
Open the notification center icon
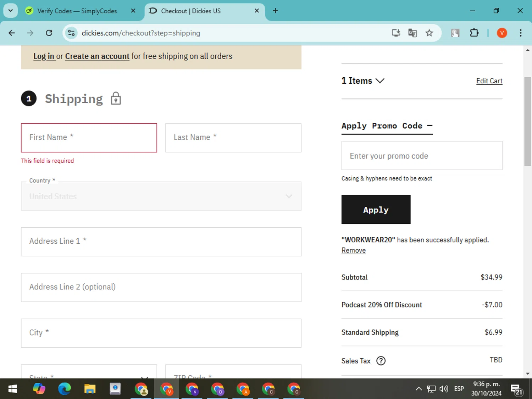517,389
